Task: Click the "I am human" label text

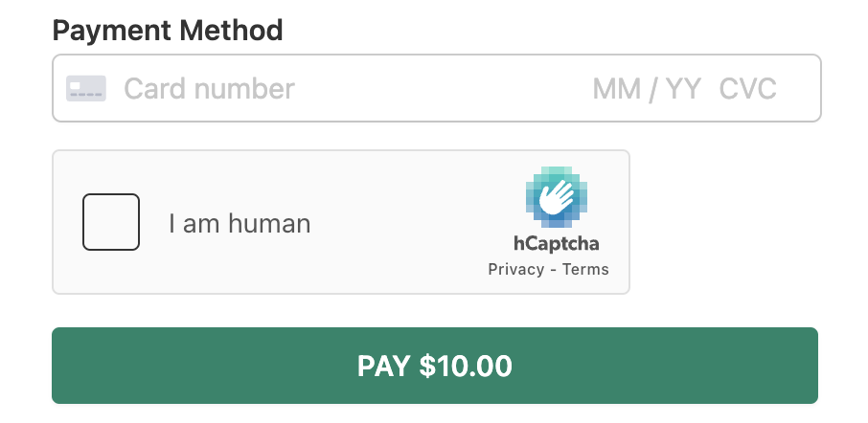Action: pyautogui.click(x=240, y=223)
